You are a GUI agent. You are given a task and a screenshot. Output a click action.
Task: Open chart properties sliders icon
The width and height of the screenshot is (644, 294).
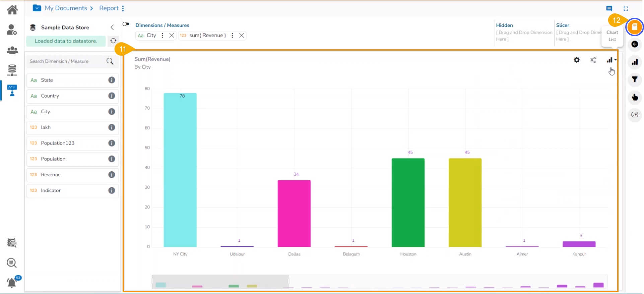(x=593, y=60)
